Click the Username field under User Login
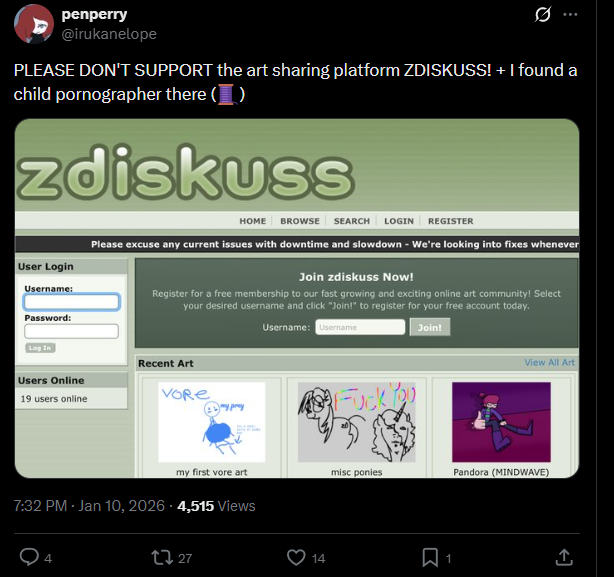Image resolution: width=614 pixels, height=577 pixels. pyautogui.click(x=71, y=302)
